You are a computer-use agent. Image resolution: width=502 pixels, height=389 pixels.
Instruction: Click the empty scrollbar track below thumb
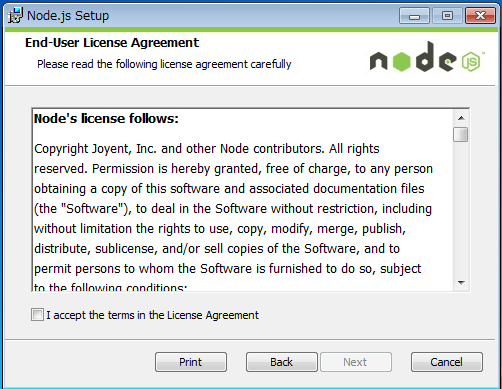coord(461,209)
